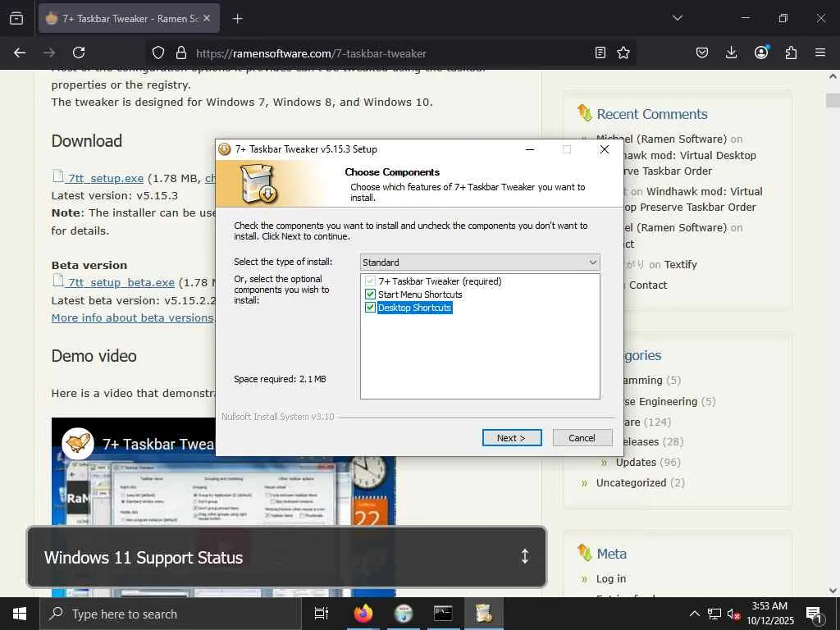Image resolution: width=840 pixels, height=630 pixels.
Task: Open the Uncategorized category link
Action: (631, 482)
